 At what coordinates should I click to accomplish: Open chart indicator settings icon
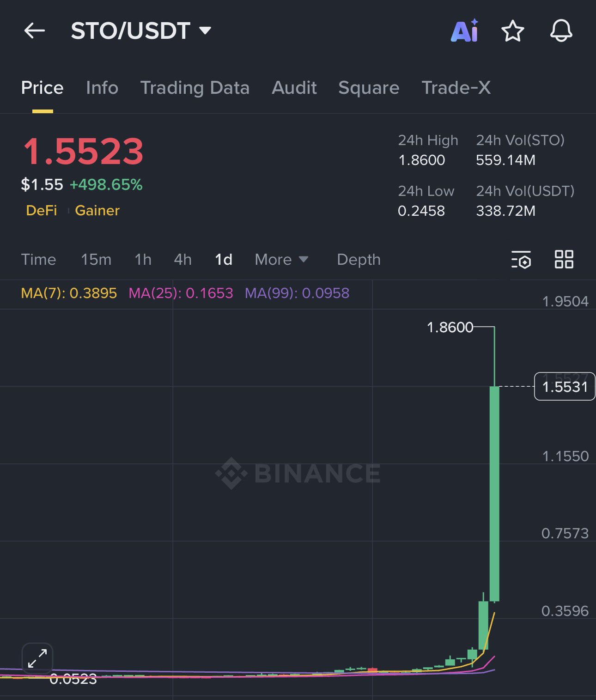coord(521,260)
